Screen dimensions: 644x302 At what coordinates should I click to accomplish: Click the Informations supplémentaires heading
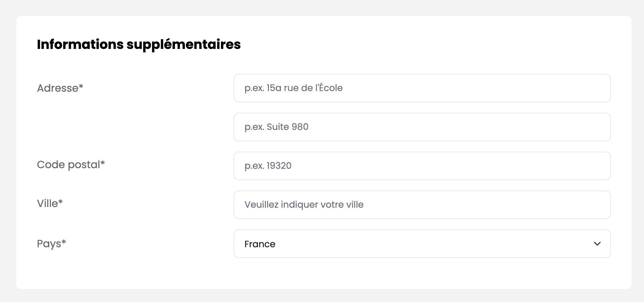(139, 44)
